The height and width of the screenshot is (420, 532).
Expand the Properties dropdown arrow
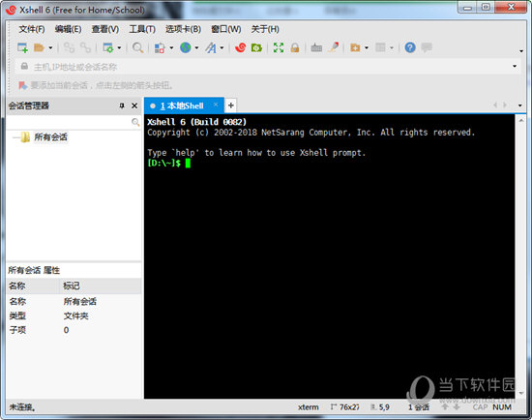[119, 47]
